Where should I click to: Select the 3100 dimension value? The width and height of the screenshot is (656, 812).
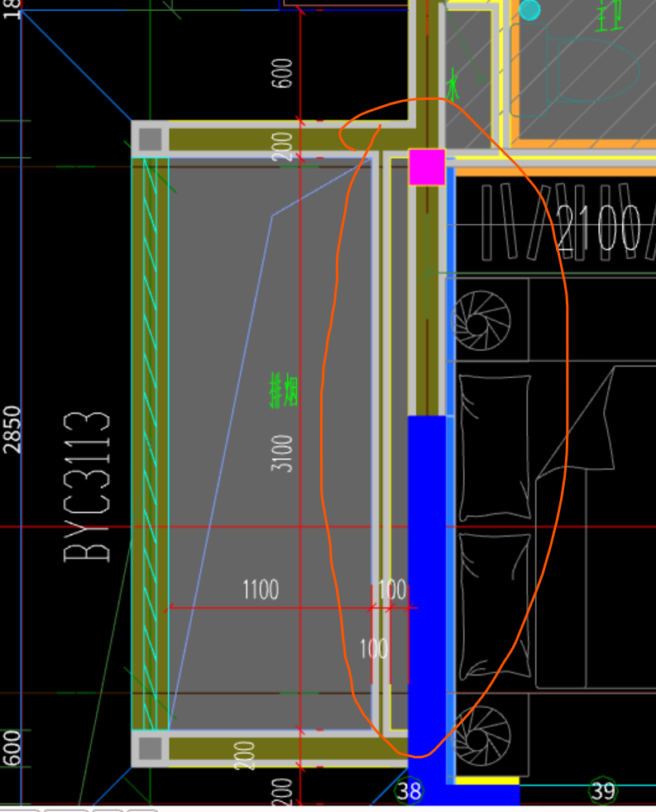click(282, 454)
